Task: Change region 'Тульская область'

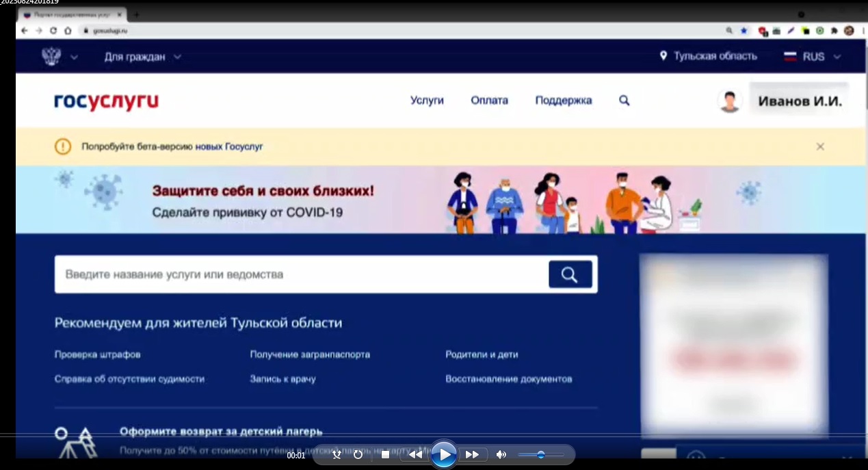Action: tap(708, 56)
